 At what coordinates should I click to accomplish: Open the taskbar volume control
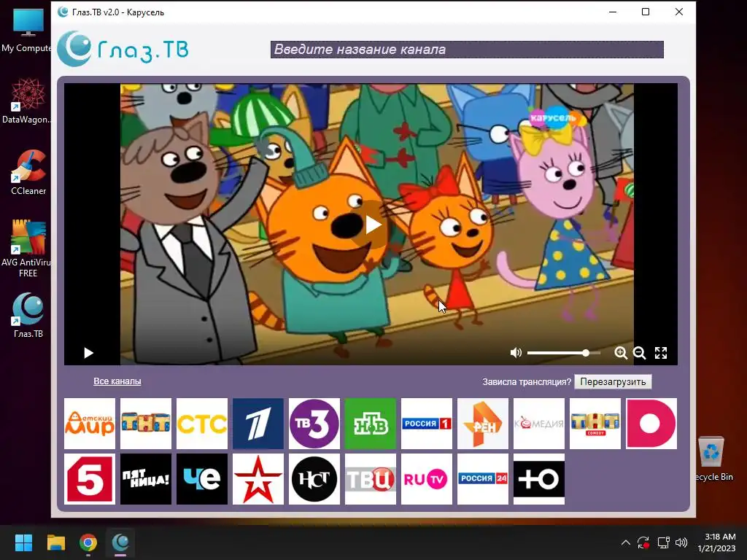[681, 542]
